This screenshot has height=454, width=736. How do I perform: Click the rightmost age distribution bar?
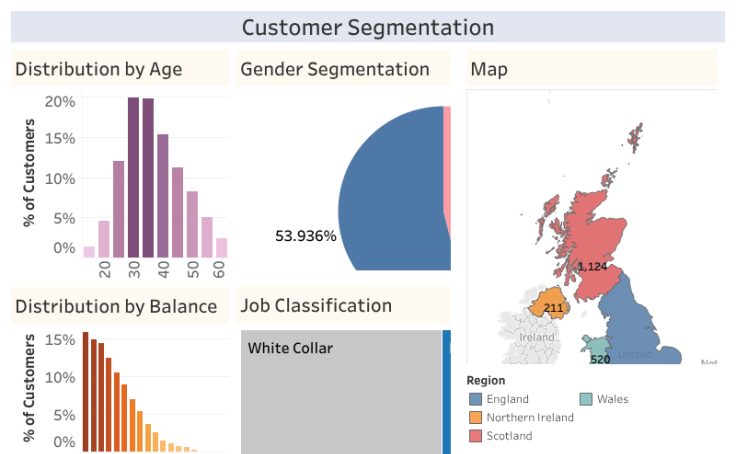[222, 248]
